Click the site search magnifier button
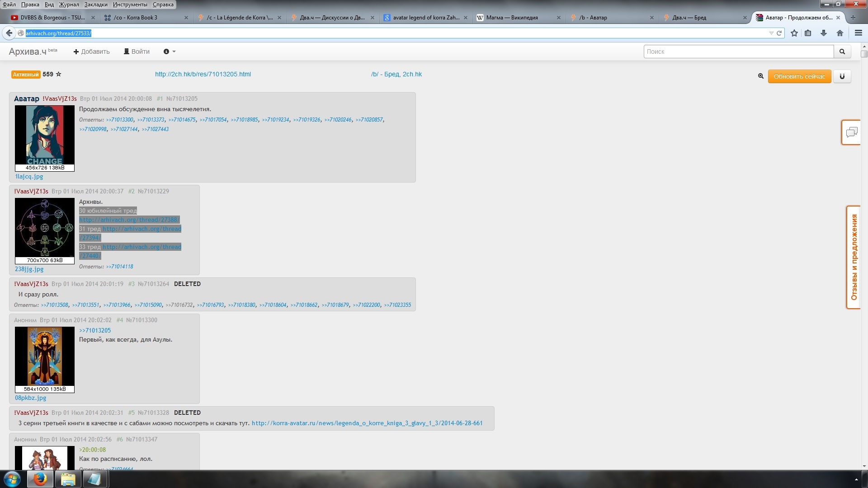This screenshot has width=868, height=488. [842, 52]
